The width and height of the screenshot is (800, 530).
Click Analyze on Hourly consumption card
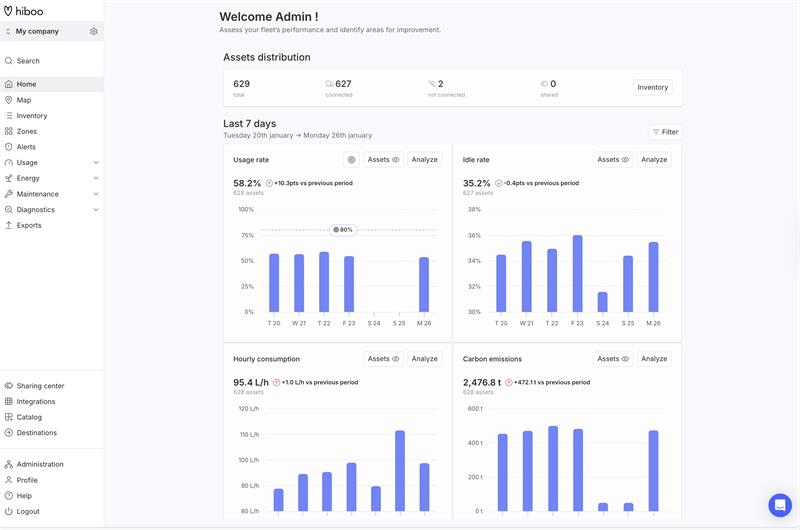[424, 359]
